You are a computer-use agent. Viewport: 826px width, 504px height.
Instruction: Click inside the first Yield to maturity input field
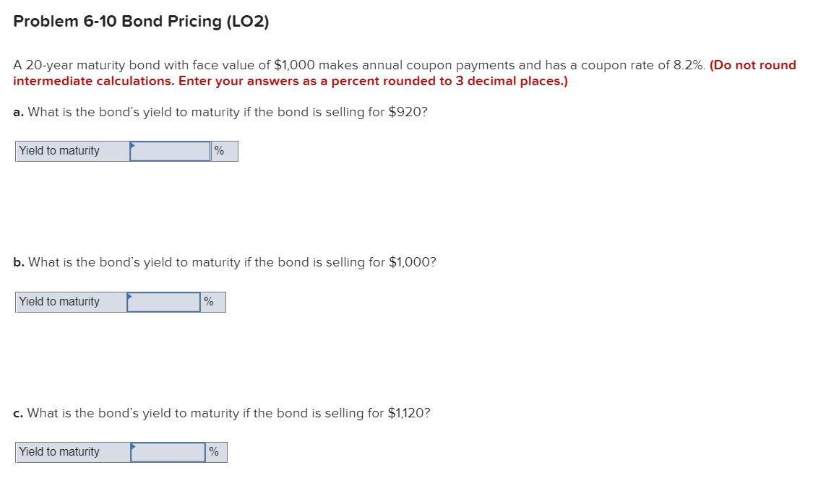170,150
